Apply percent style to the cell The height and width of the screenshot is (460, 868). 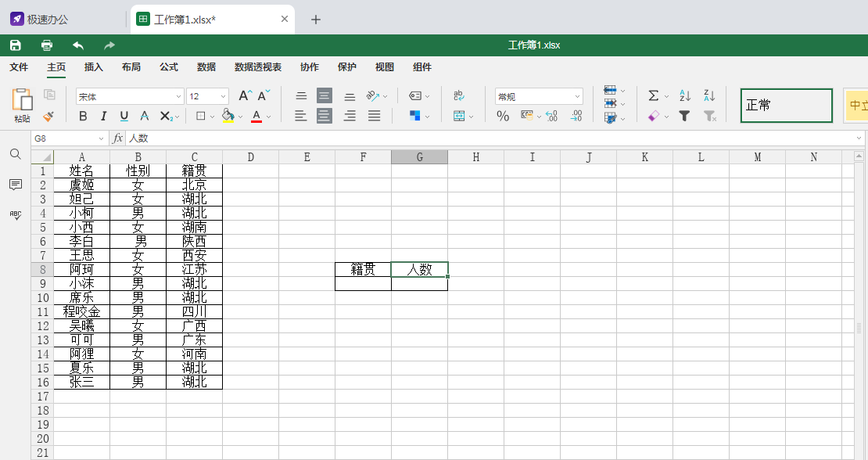pyautogui.click(x=503, y=116)
